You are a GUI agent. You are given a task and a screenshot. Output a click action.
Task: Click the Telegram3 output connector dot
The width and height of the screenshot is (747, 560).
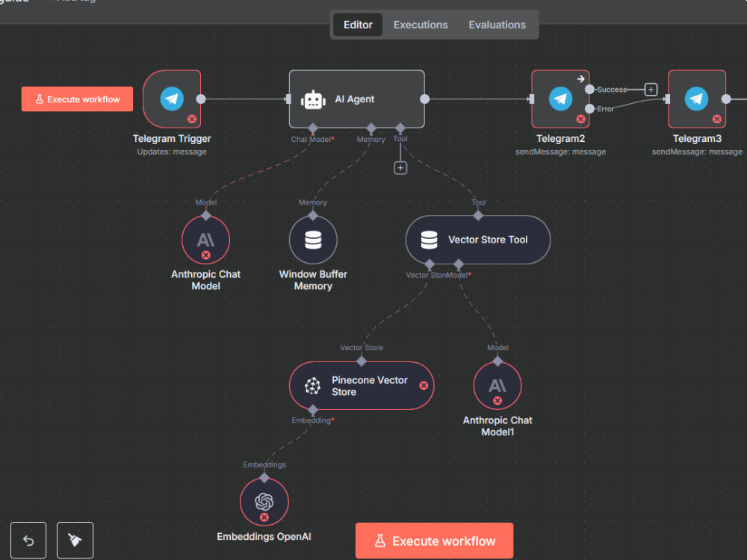(x=726, y=99)
